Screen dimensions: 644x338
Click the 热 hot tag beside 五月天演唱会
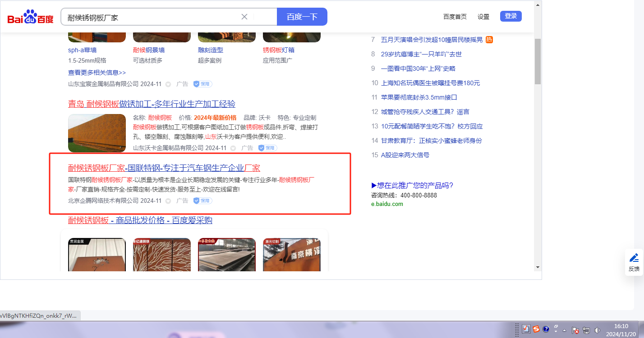489,40
